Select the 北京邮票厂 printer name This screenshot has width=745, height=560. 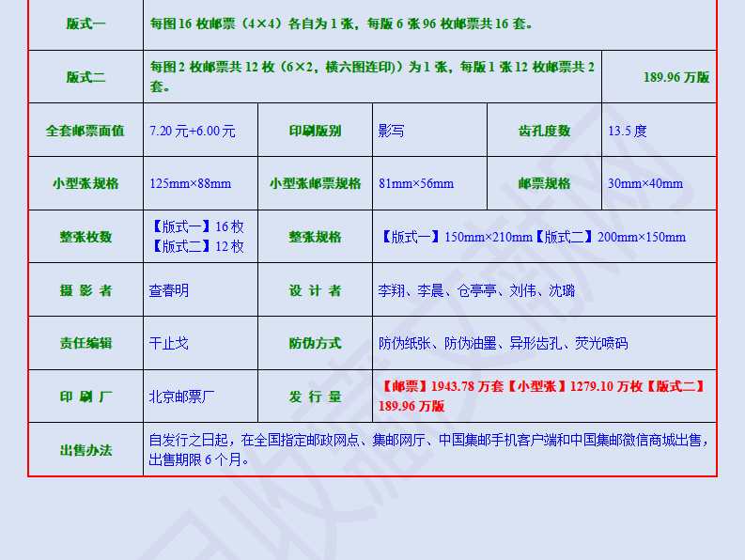[182, 397]
